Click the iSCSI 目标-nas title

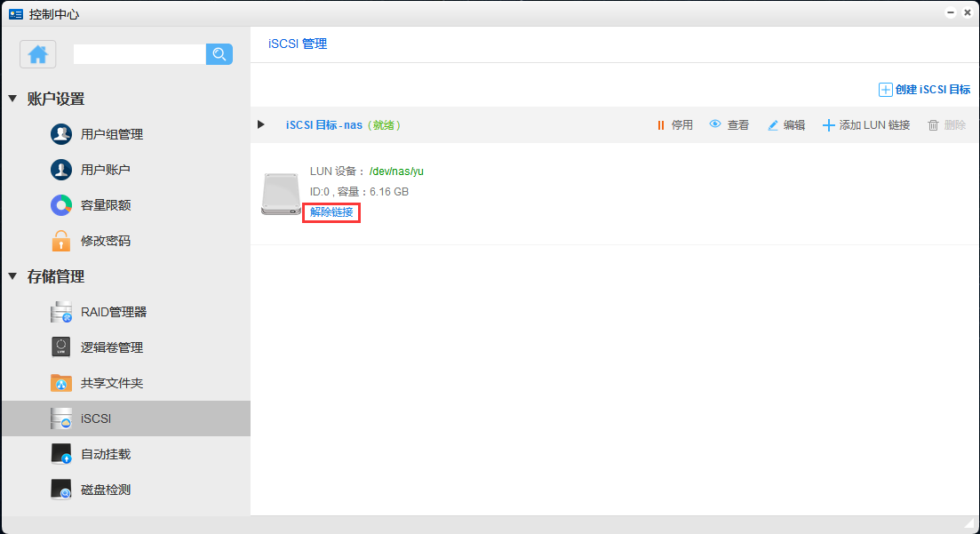tap(324, 125)
